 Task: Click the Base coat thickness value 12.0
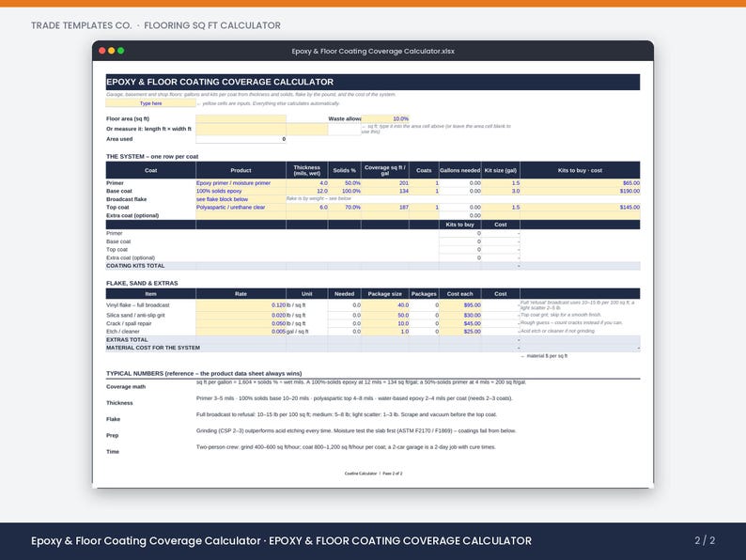(307, 191)
